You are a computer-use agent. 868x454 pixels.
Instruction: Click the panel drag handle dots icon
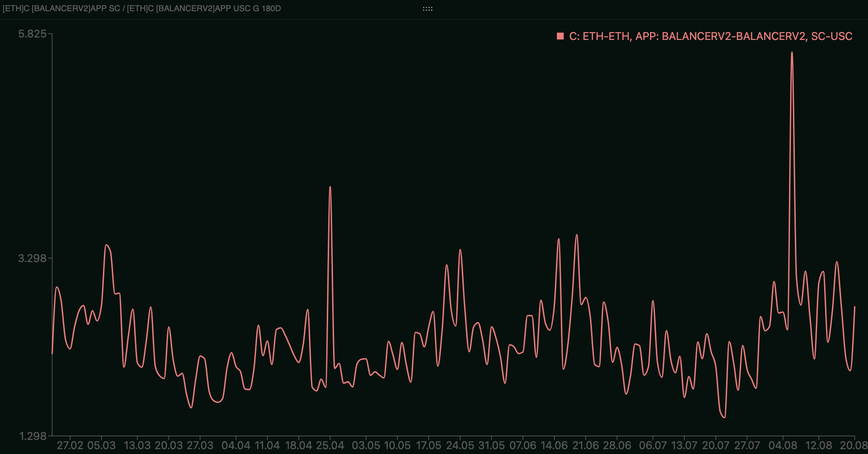pyautogui.click(x=428, y=9)
